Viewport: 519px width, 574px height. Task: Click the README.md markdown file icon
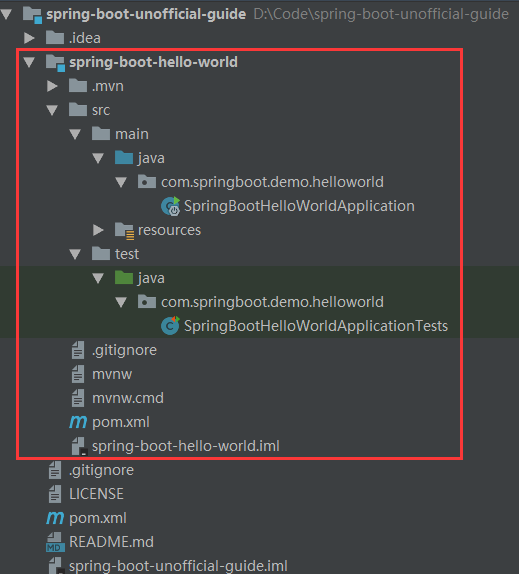pyautogui.click(x=55, y=542)
